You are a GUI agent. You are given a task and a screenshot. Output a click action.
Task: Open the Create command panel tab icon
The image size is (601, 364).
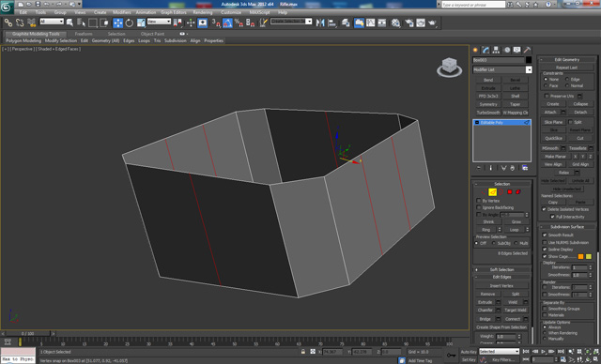click(x=476, y=50)
